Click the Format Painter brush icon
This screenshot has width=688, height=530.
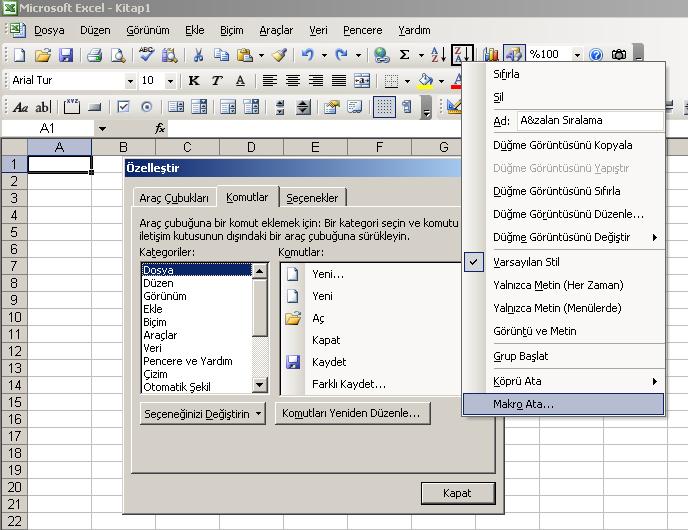279,55
